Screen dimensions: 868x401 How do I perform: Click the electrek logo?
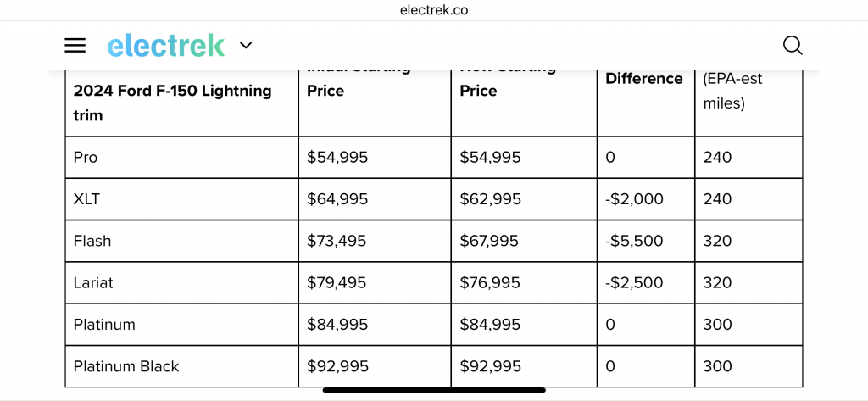point(166,46)
